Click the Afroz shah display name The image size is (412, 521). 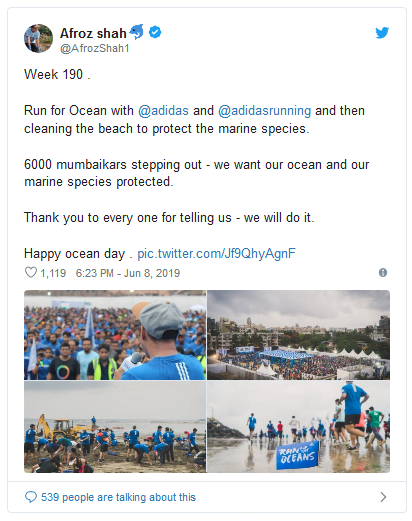coord(93,33)
